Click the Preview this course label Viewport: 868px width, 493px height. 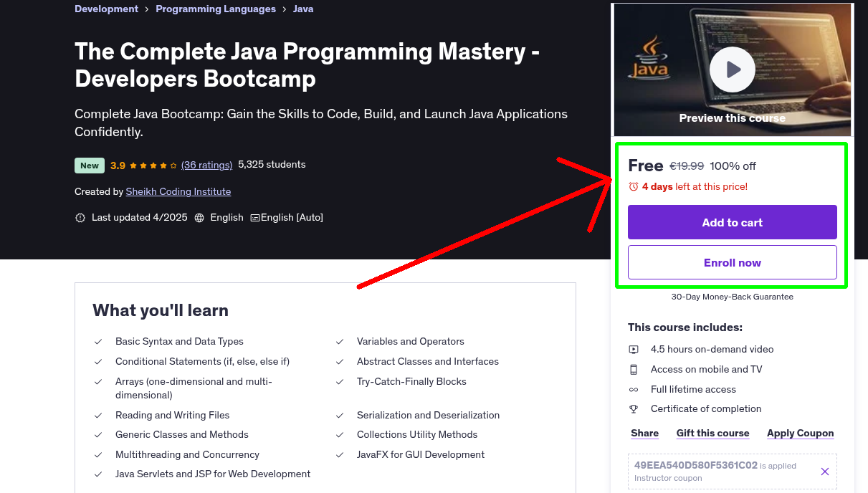click(732, 118)
